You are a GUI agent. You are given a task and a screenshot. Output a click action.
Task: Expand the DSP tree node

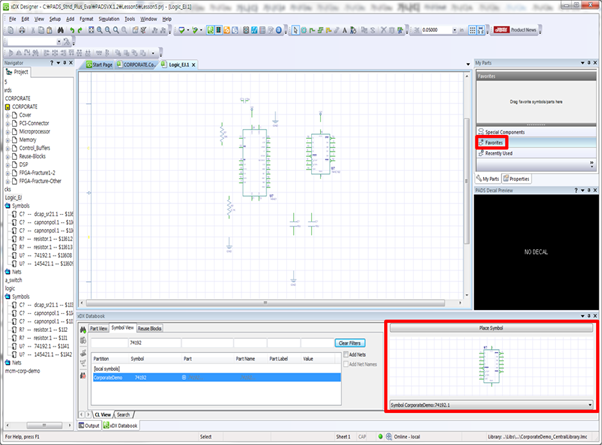tap(8, 165)
